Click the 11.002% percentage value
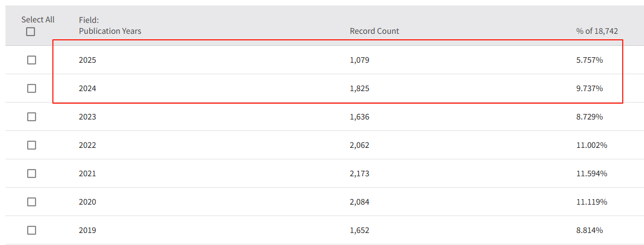644x245 pixels. point(592,145)
